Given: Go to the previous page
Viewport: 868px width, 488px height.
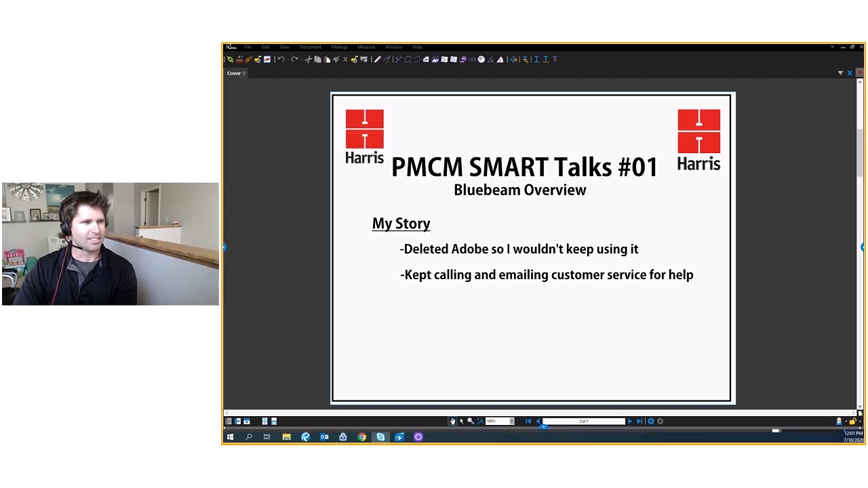Looking at the screenshot, I should (538, 421).
